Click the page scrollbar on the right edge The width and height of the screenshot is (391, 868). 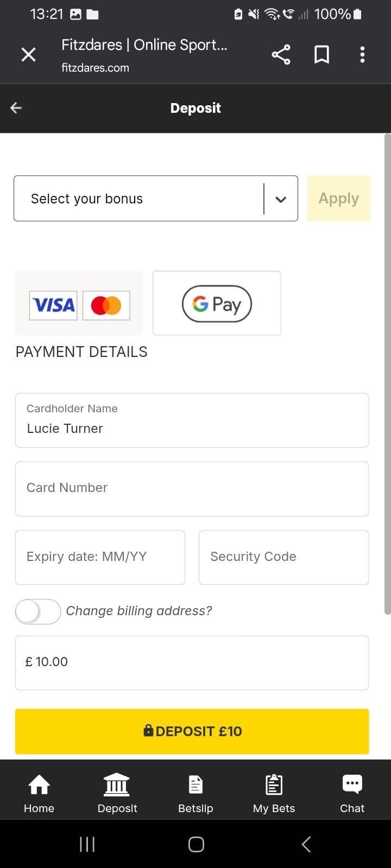(x=387, y=374)
